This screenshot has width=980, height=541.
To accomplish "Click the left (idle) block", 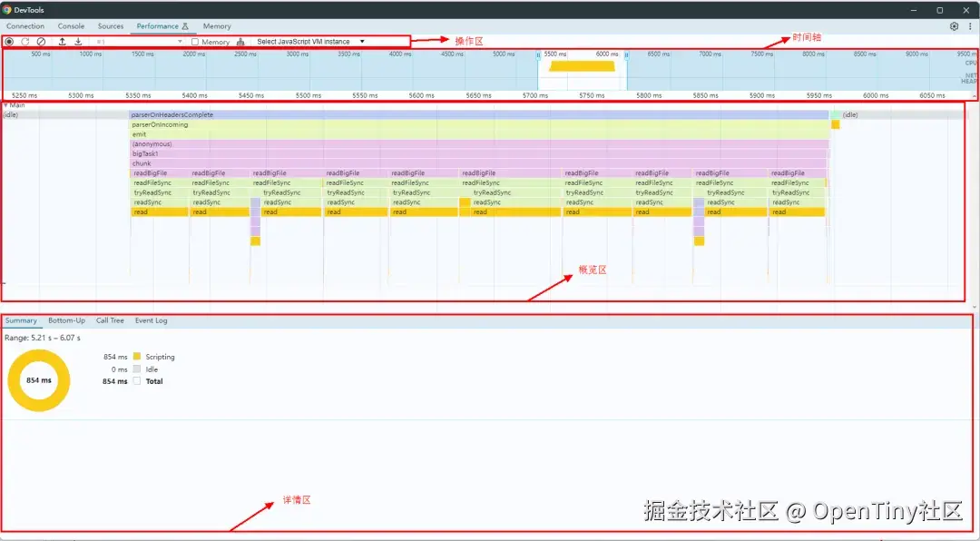I will (65, 115).
